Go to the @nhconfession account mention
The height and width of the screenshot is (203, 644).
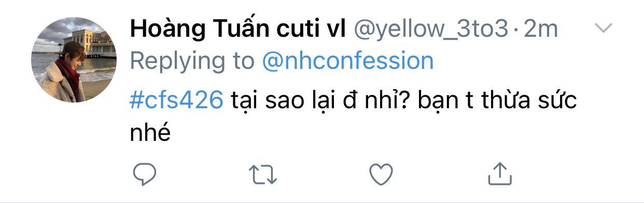click(348, 61)
